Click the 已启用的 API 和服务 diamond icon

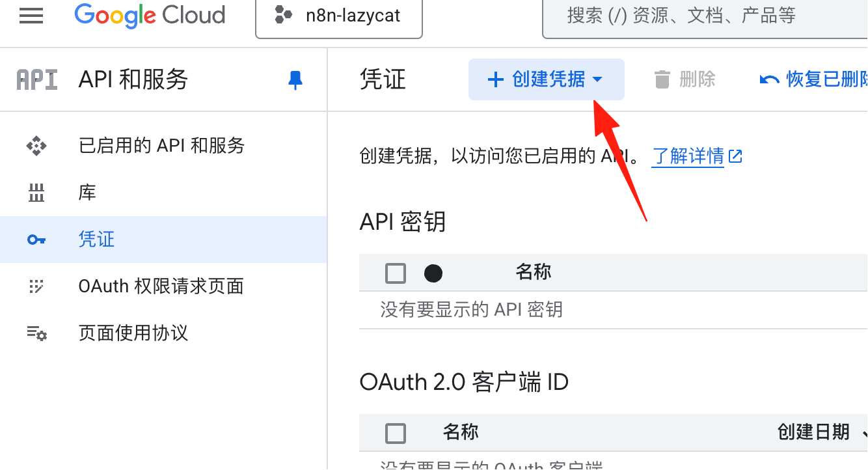click(x=36, y=146)
